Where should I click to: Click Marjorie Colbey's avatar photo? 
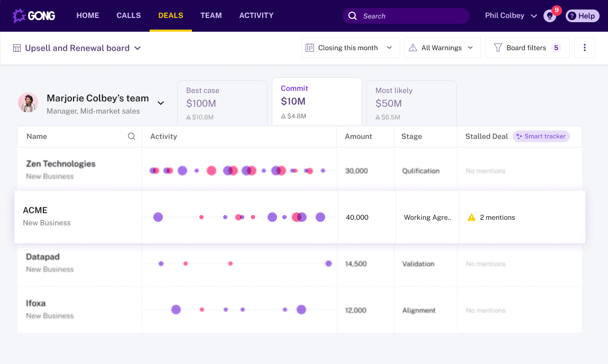click(x=28, y=102)
